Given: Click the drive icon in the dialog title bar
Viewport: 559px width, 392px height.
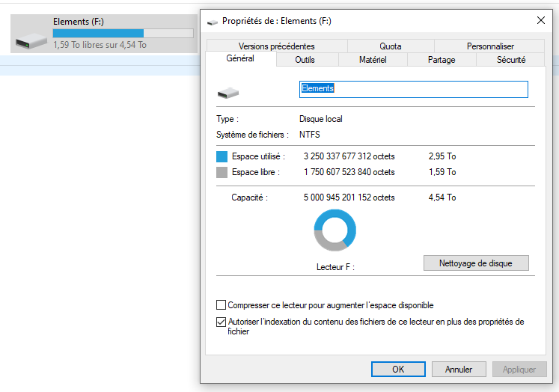Looking at the screenshot, I should [x=213, y=22].
